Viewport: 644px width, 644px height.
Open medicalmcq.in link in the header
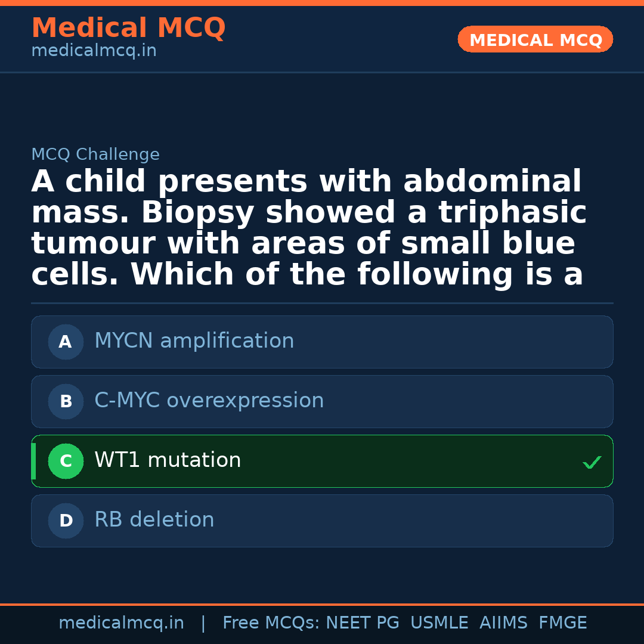click(x=94, y=51)
